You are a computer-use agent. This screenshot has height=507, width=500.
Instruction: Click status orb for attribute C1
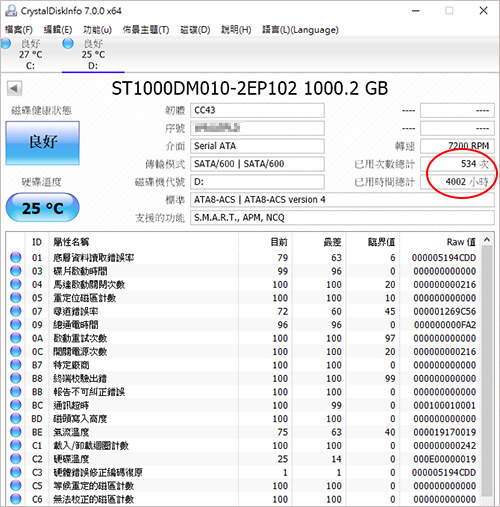(x=15, y=445)
